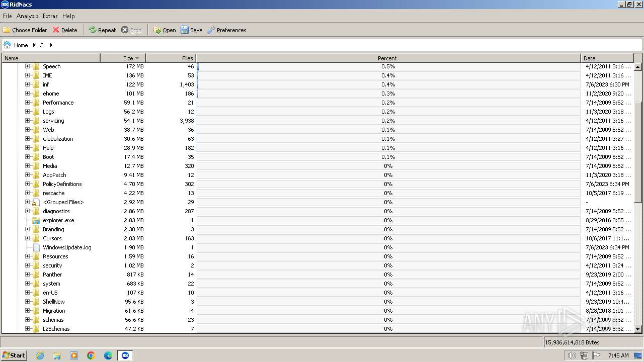This screenshot has width=644, height=362.
Task: Select the Globalization folder icon
Action: pyautogui.click(x=36, y=139)
